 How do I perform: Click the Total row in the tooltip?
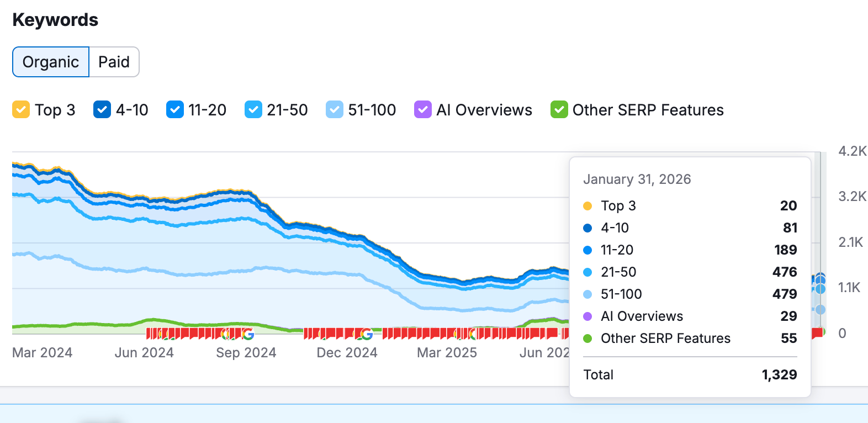(690, 375)
